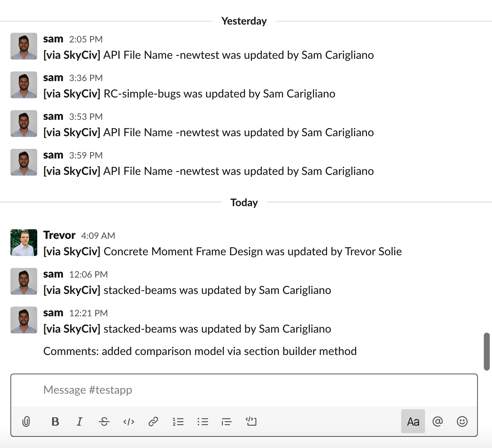492x448 pixels.
Task: Insert inline code formatting
Action: click(129, 422)
